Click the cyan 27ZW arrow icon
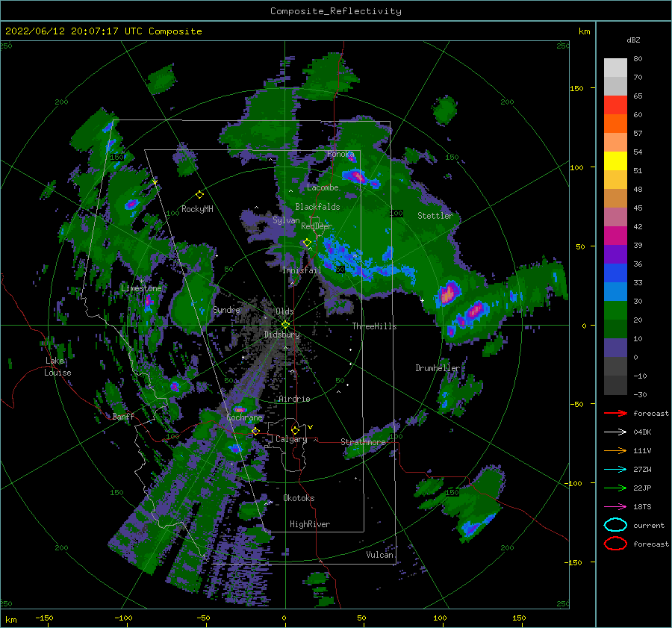 coord(615,470)
